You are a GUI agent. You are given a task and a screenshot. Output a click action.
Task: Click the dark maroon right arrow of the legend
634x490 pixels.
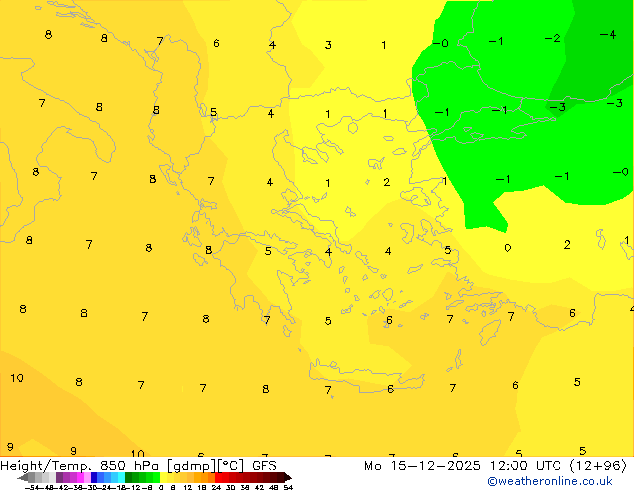pyautogui.click(x=288, y=477)
